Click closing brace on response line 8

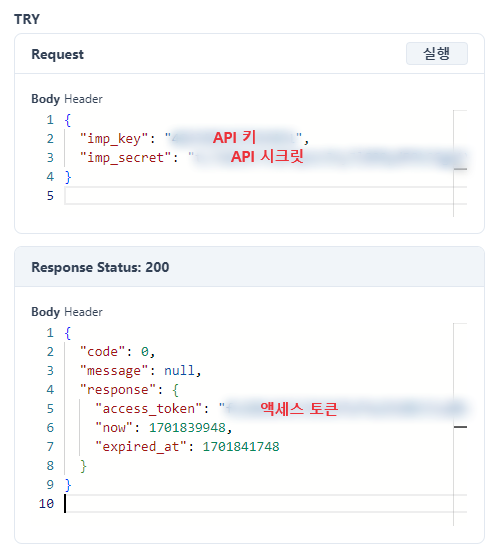click(83, 466)
